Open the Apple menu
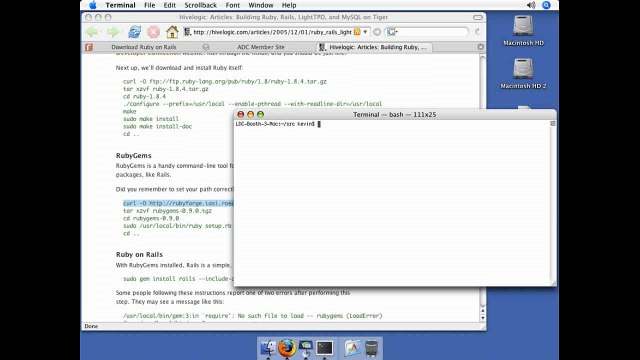 tap(93, 5)
